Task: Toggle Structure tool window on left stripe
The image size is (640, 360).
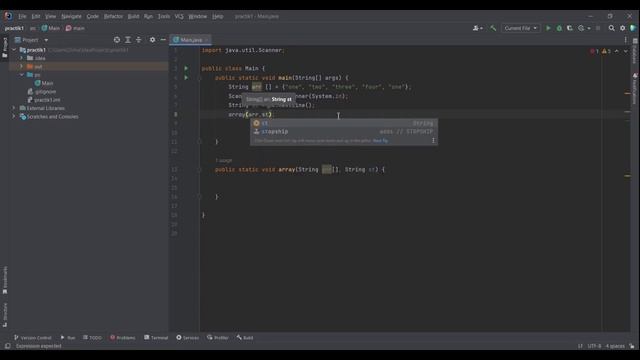Action: tap(5, 315)
